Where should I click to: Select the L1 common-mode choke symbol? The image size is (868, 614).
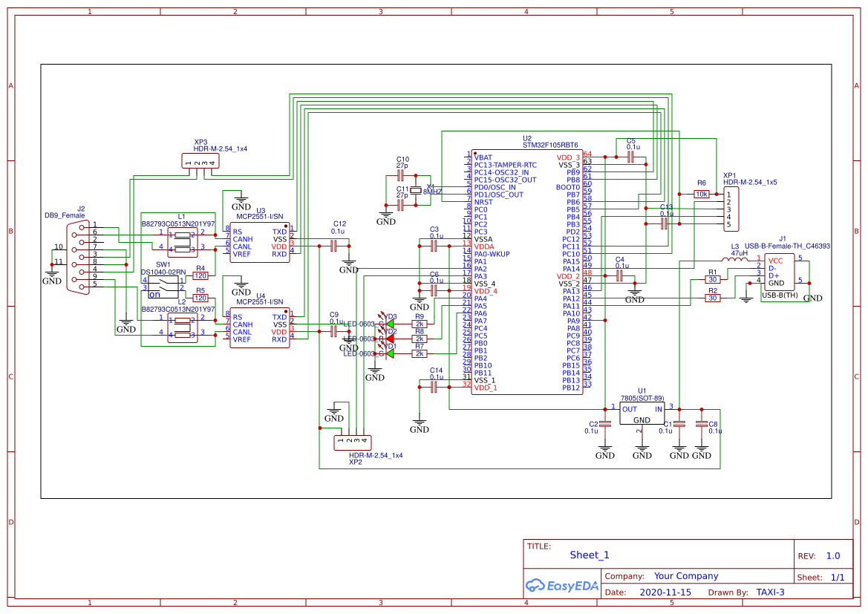coord(182,243)
